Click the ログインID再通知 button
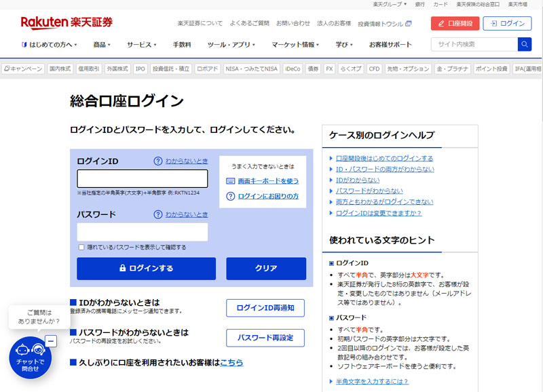The height and width of the screenshot is (392, 543). point(265,308)
